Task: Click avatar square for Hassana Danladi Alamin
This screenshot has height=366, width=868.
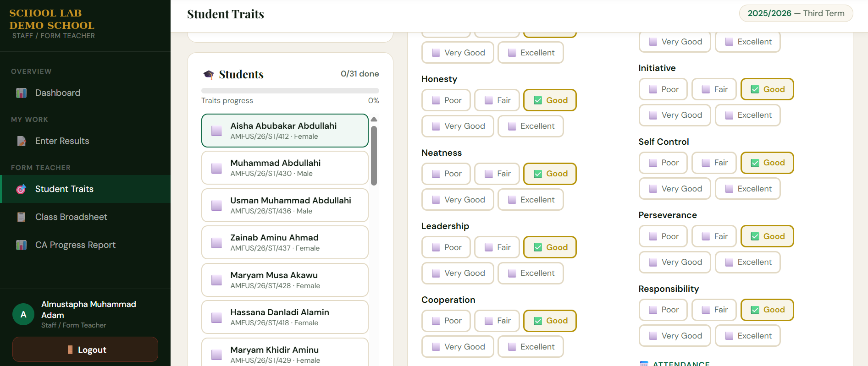Action: point(216,317)
